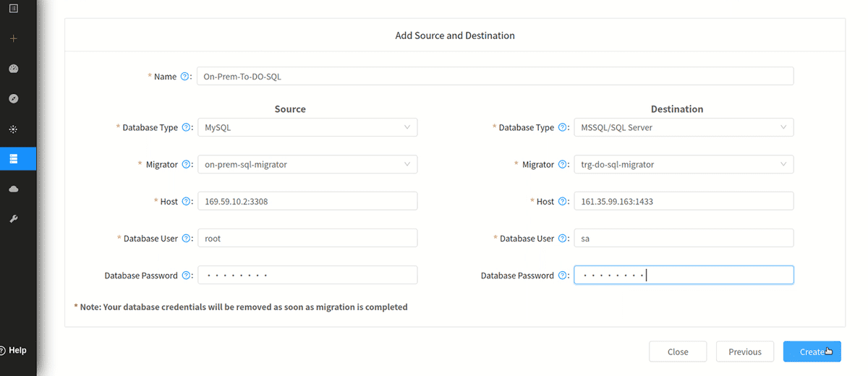Screen dimensions: 868x376
Task: Open Destination Database Type dropdown MSSQL/SQL Server
Action: click(684, 127)
